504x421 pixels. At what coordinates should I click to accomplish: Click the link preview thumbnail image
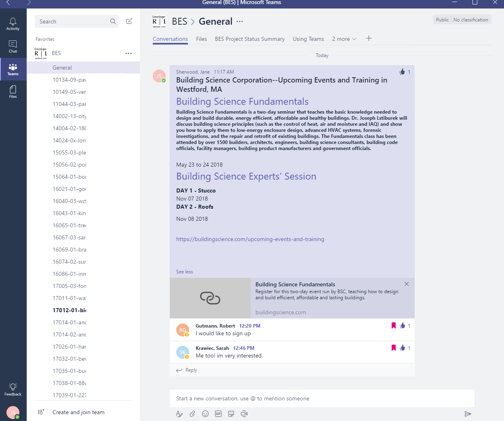(210, 298)
